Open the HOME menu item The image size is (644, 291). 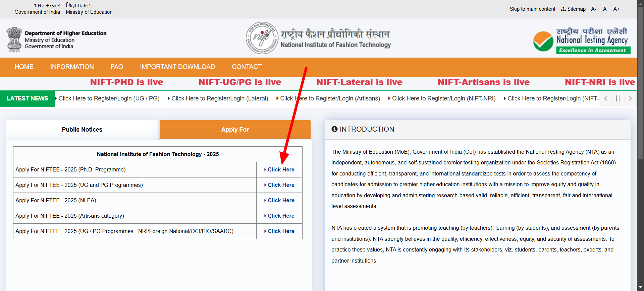pos(24,67)
